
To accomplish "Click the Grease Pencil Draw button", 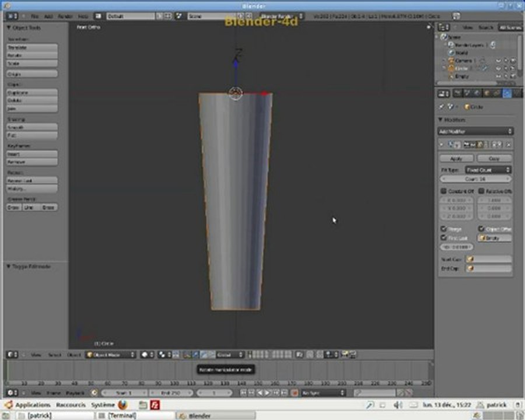I will click(x=14, y=207).
